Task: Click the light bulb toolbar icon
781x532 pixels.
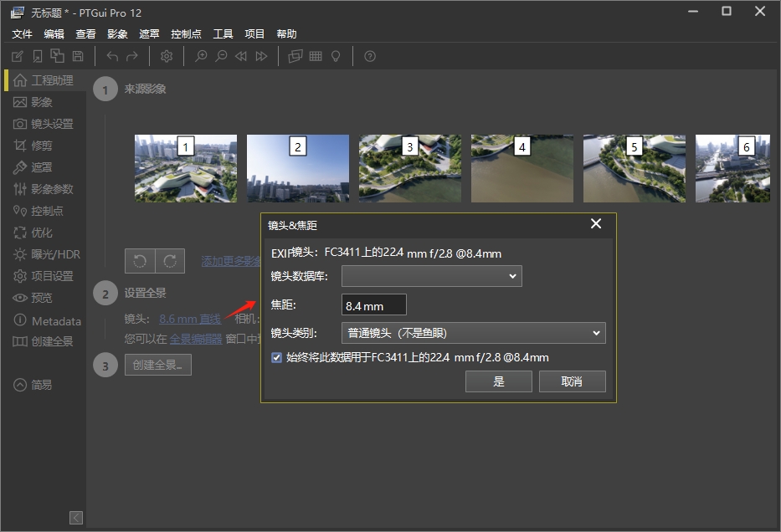Action: 336,56
